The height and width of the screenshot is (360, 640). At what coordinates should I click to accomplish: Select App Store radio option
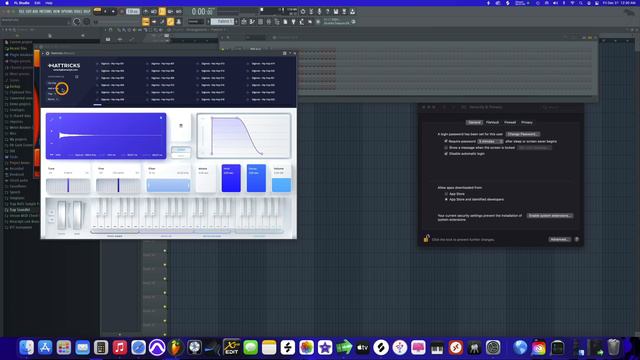[446, 194]
